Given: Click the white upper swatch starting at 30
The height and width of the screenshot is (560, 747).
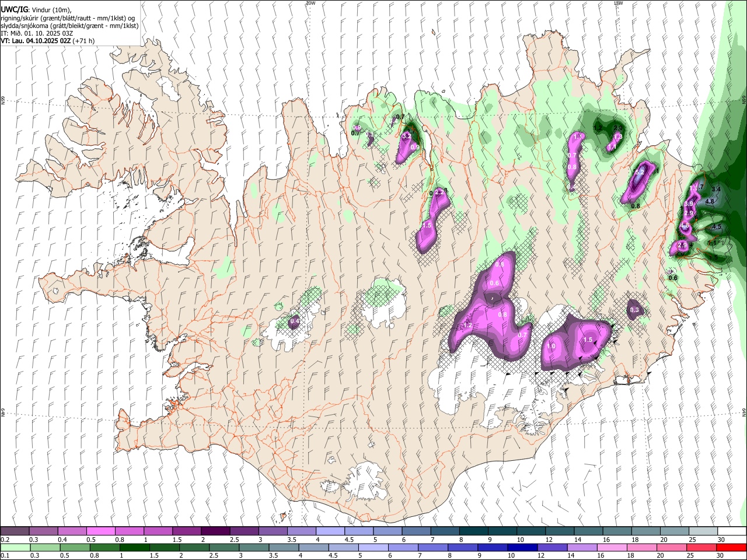Looking at the screenshot, I should click(732, 531).
